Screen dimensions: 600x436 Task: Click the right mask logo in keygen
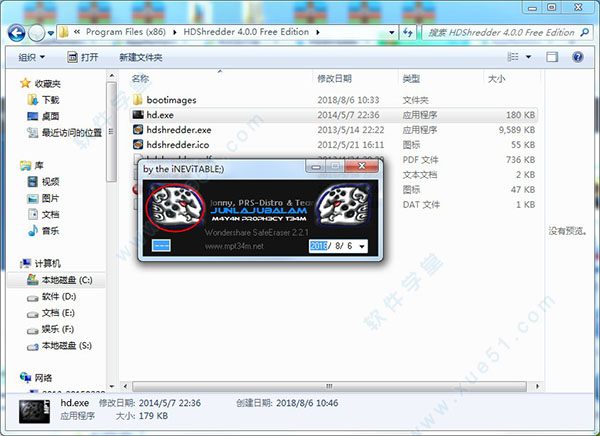[344, 206]
